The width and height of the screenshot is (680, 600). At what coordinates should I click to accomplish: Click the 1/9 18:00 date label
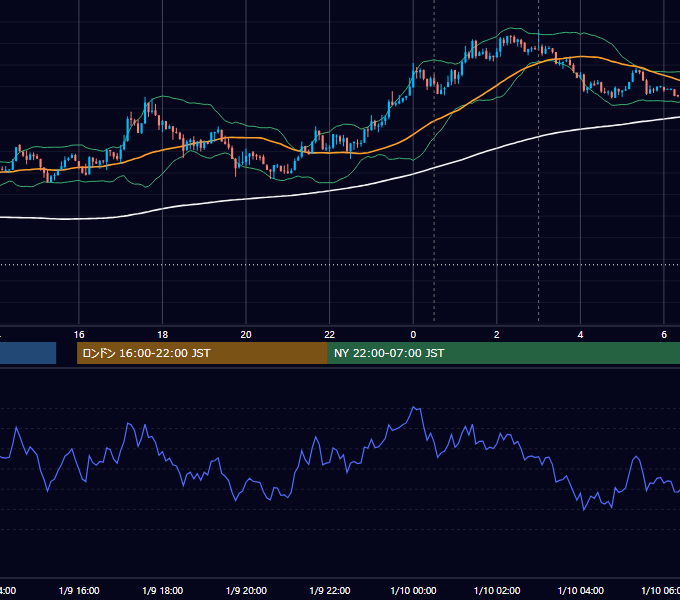(163, 590)
